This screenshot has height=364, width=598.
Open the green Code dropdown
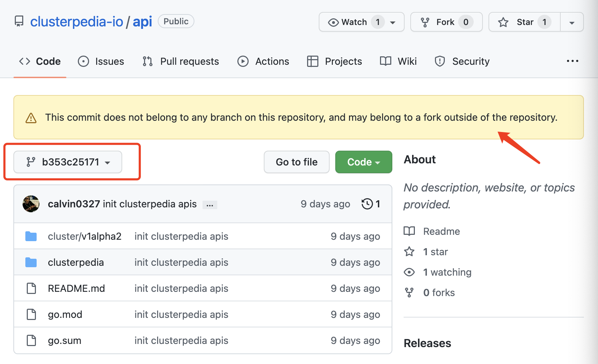point(363,162)
